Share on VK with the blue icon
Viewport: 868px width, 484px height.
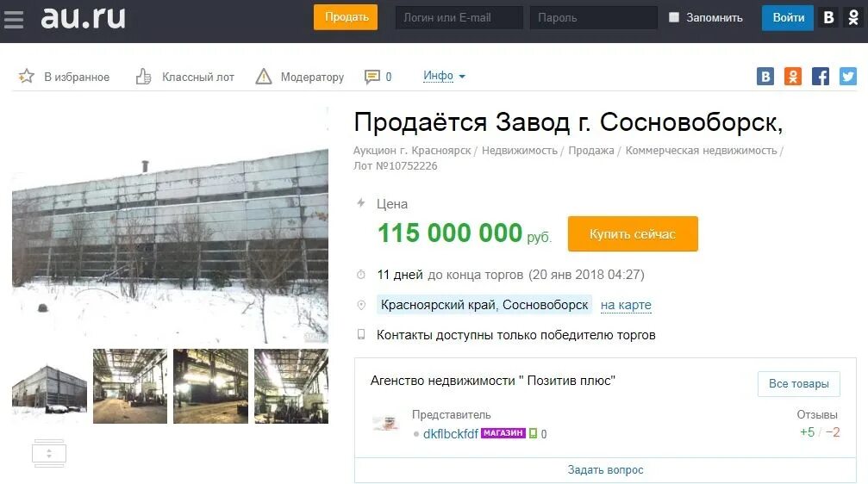point(765,77)
